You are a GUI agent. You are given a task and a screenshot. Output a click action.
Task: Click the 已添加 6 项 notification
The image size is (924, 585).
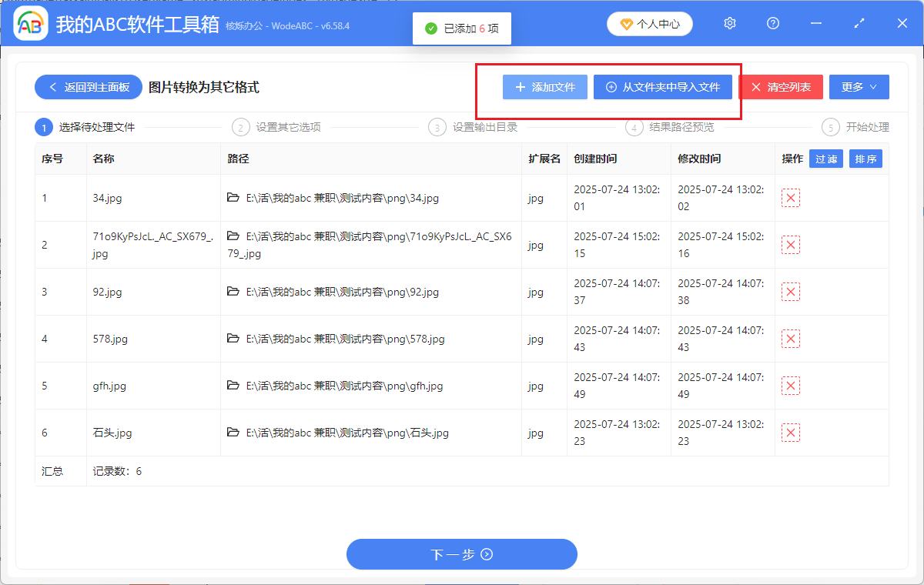462,28
